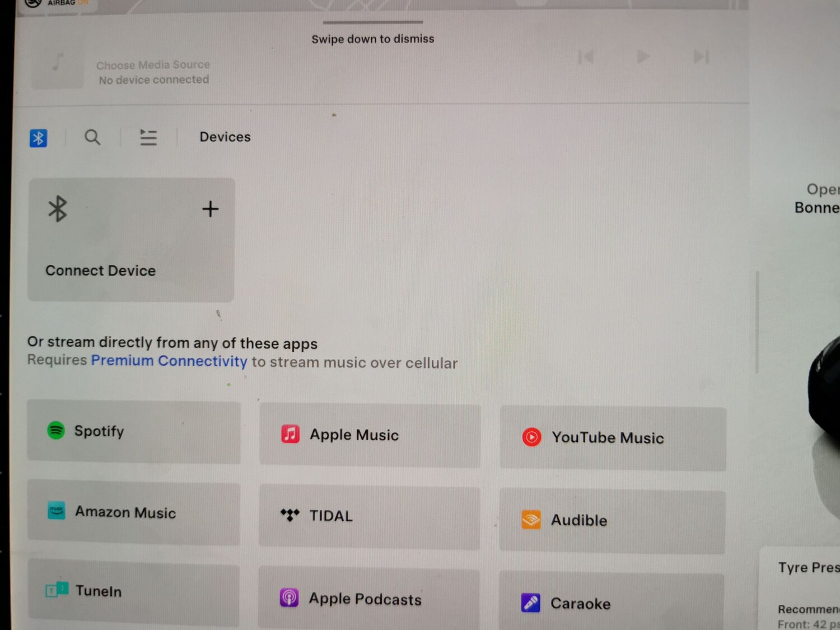Open the media search
This screenshot has height=630, width=840.
[x=92, y=137]
